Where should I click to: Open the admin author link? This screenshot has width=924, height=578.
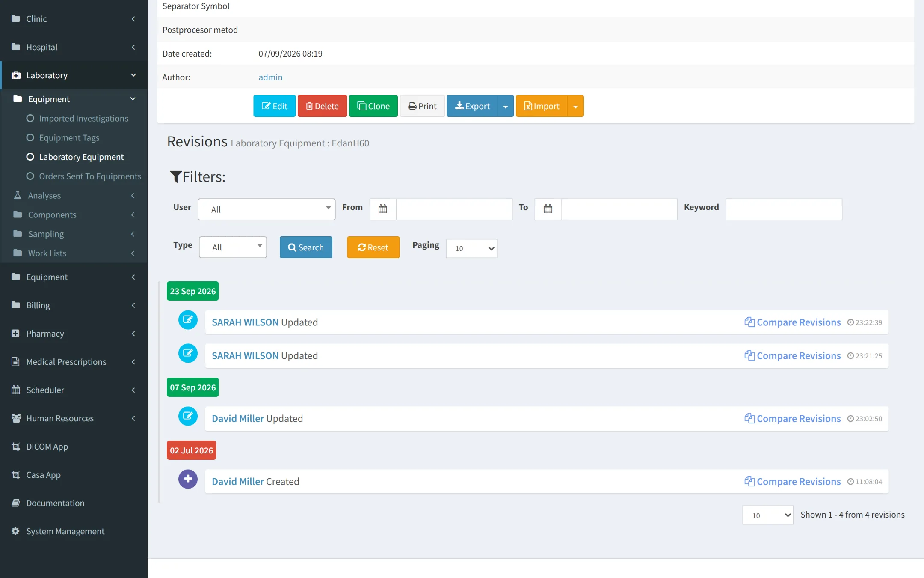click(270, 77)
